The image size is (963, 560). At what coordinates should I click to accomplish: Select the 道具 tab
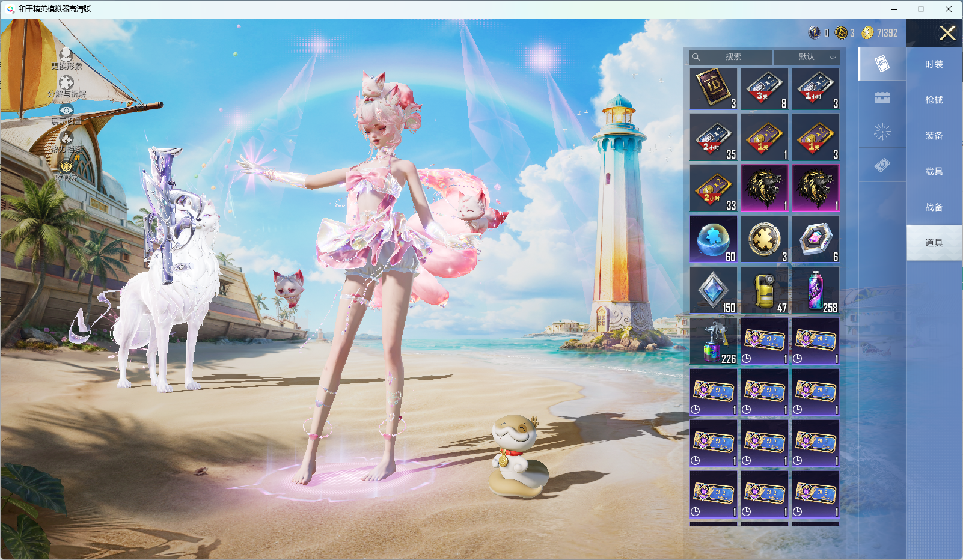[x=934, y=243]
